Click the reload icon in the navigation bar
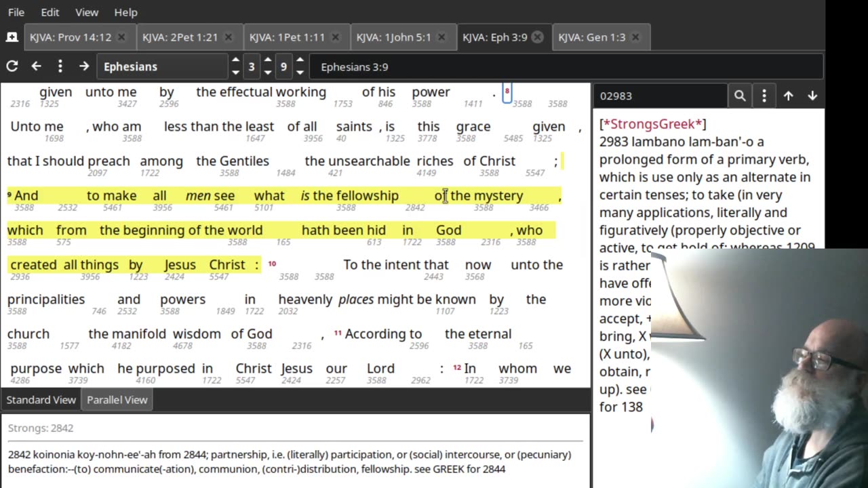868x488 pixels. click(x=12, y=66)
